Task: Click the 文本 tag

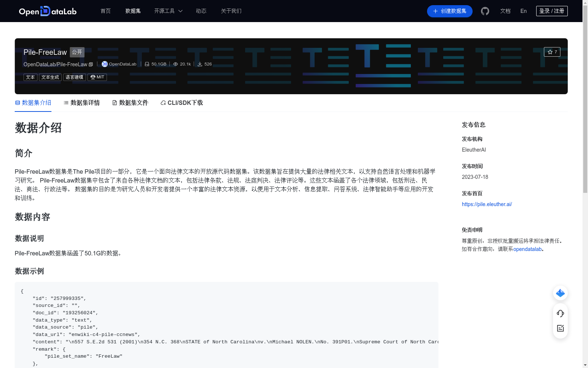Action: click(x=31, y=77)
